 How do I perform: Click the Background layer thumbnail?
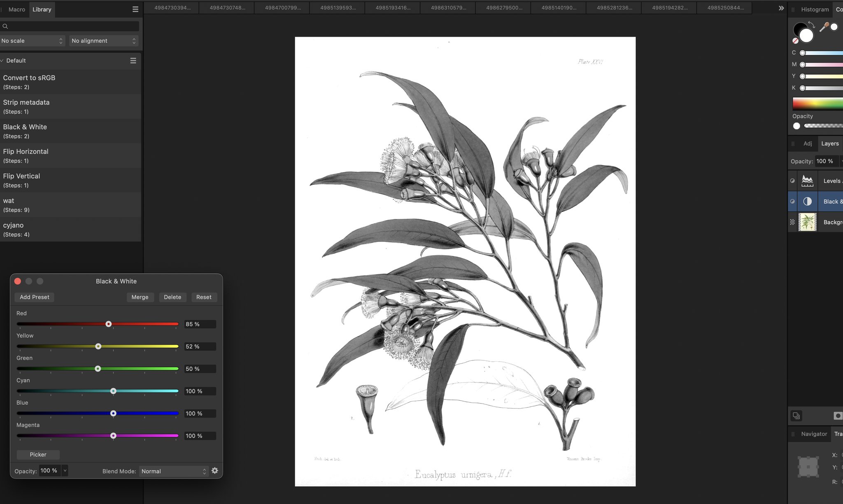click(807, 222)
